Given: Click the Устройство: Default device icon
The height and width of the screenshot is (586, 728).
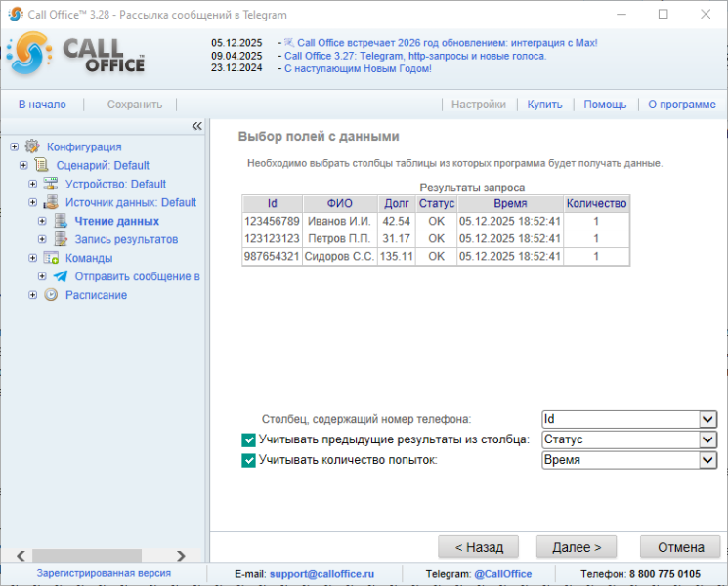Looking at the screenshot, I should [51, 184].
